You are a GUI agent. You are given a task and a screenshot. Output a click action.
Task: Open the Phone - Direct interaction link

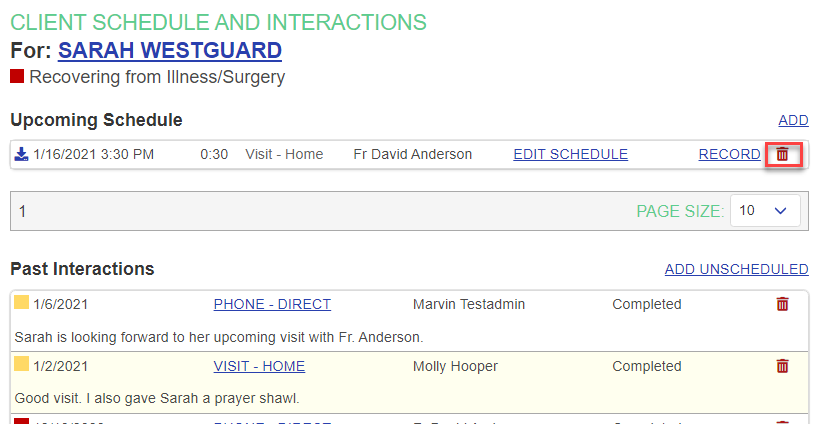coord(272,304)
